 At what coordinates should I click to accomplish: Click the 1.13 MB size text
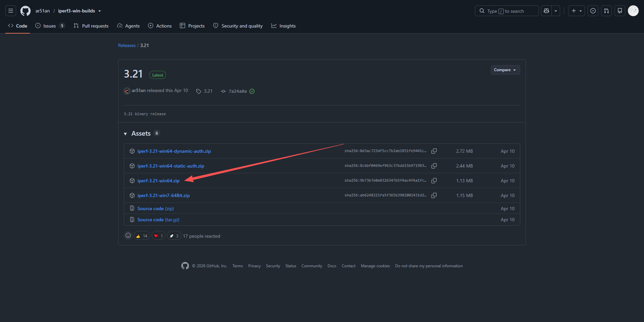coord(465,181)
